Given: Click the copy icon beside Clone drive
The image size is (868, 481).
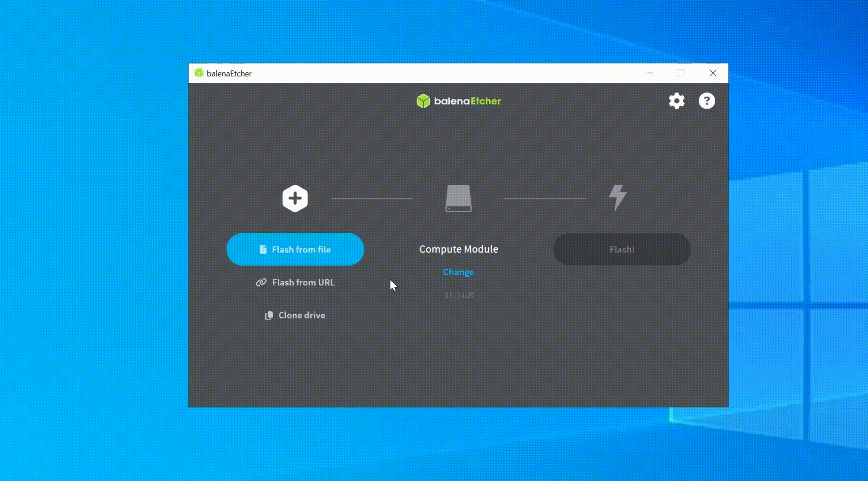Looking at the screenshot, I should [269, 315].
